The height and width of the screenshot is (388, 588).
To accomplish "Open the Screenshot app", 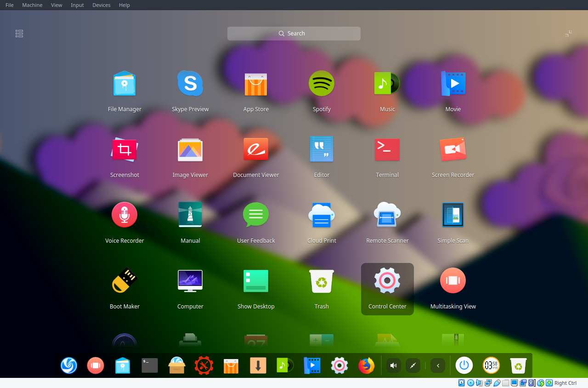I will pyautogui.click(x=124, y=149).
